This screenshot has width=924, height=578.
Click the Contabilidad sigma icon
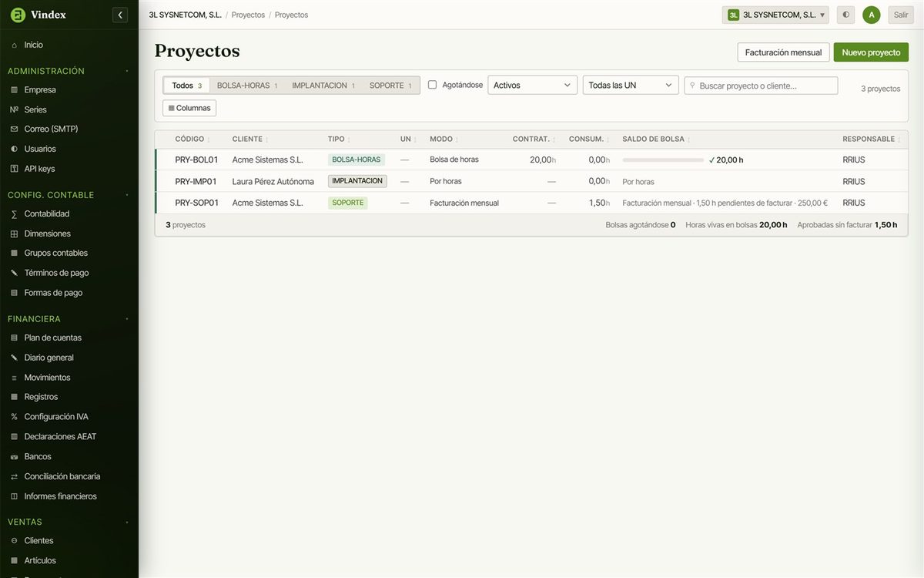point(14,214)
